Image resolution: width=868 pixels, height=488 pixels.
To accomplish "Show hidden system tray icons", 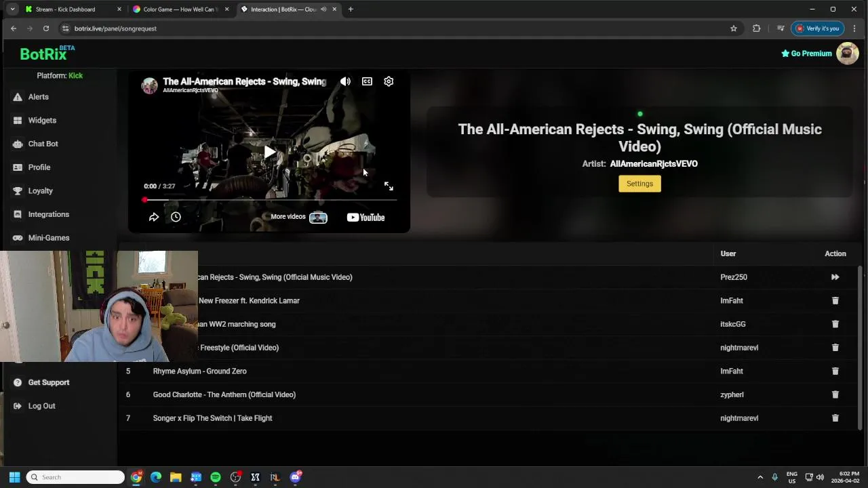I will coord(760,477).
